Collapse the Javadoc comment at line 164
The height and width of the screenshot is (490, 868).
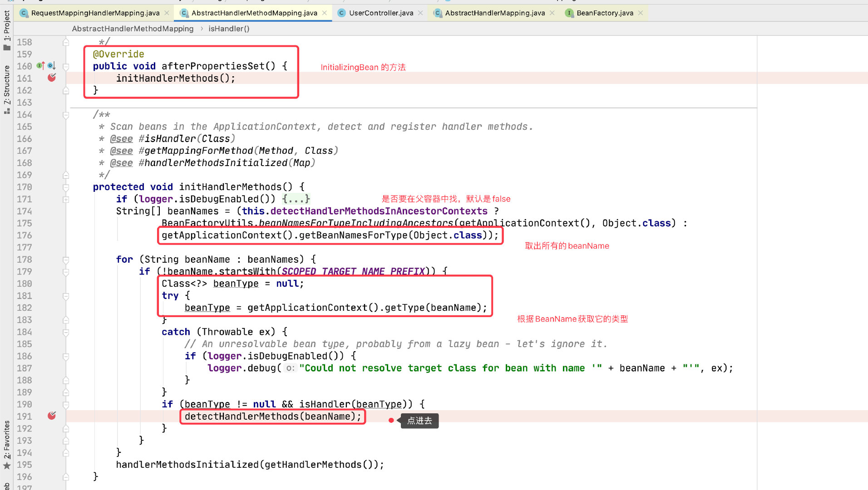click(x=66, y=115)
